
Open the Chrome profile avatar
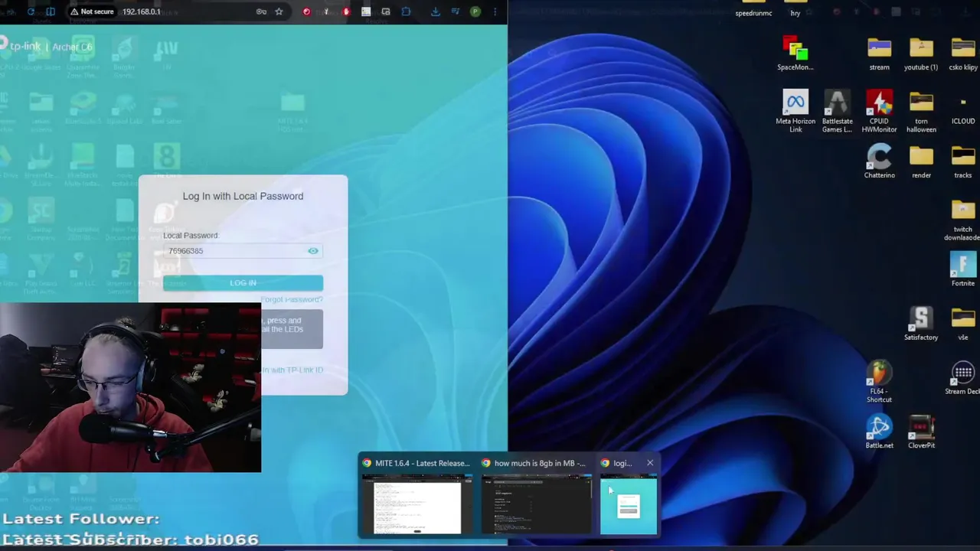tap(475, 11)
